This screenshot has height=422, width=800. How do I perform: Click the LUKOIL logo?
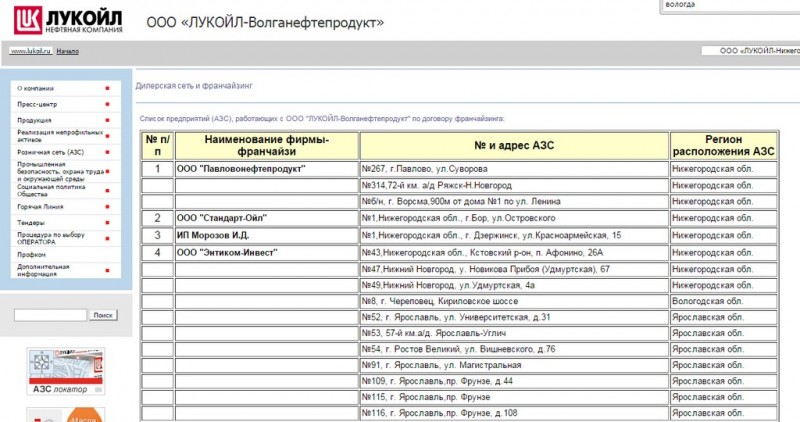pos(68,20)
